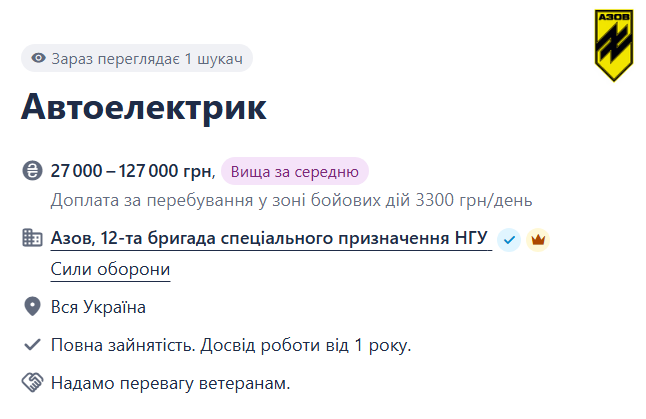Image resolution: width=646 pixels, height=419 pixels.
Task: Click the location pin icon
Action: click(x=32, y=307)
